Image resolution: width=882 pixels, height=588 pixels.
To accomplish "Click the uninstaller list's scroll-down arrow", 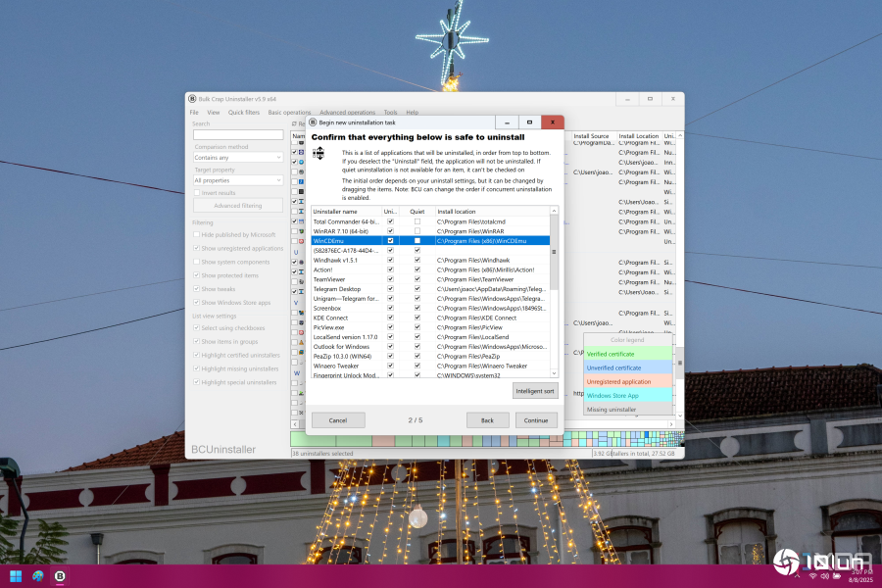I will click(x=554, y=372).
